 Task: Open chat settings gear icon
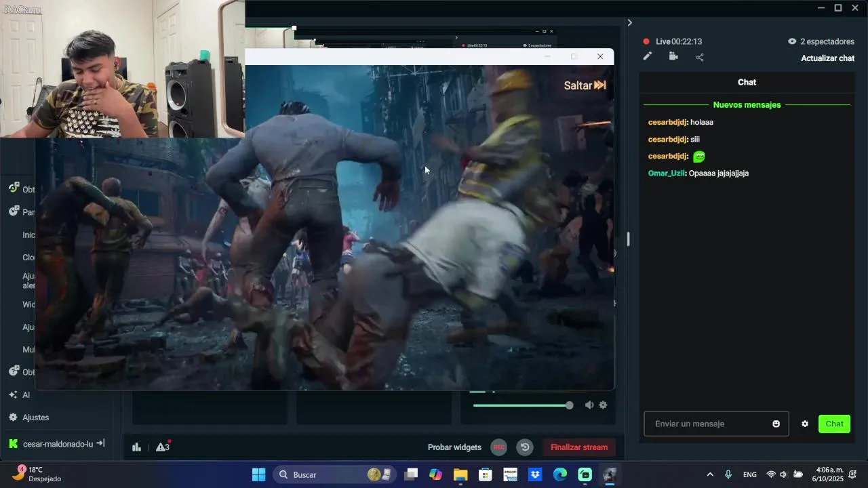[x=805, y=424]
